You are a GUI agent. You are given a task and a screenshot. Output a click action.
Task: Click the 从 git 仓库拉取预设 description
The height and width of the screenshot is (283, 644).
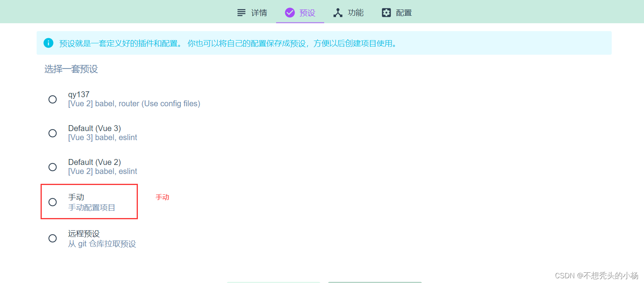click(x=102, y=244)
